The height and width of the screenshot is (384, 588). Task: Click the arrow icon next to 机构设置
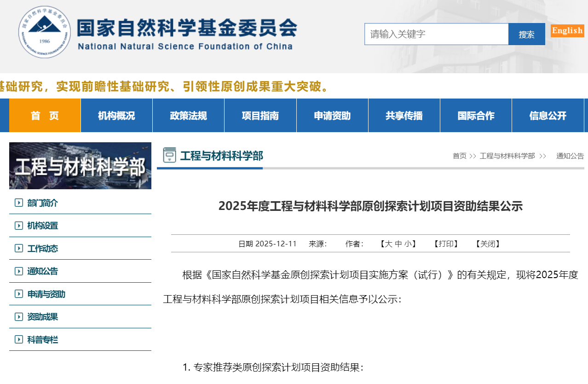click(x=19, y=226)
